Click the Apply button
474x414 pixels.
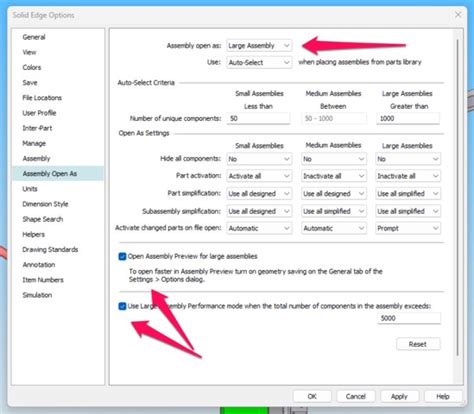pyautogui.click(x=399, y=396)
